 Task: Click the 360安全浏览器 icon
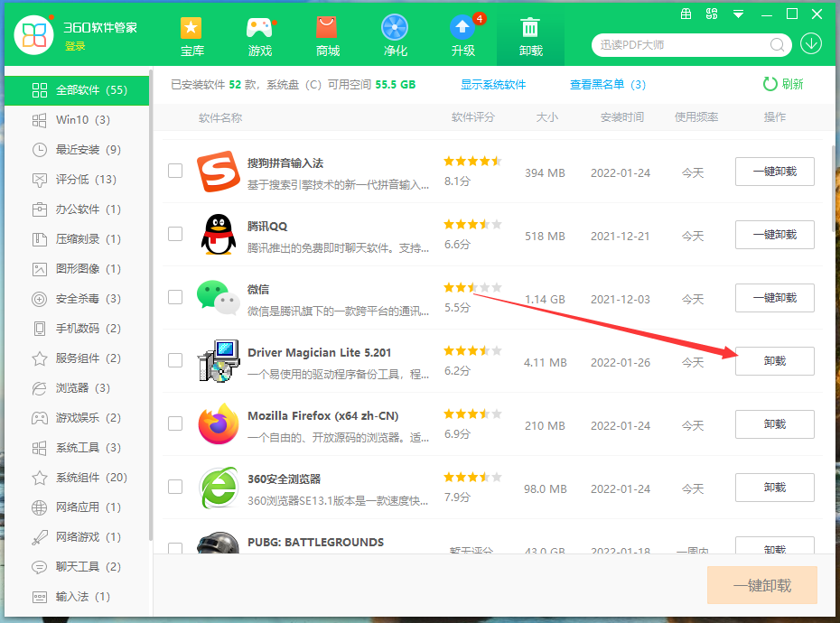[218, 488]
